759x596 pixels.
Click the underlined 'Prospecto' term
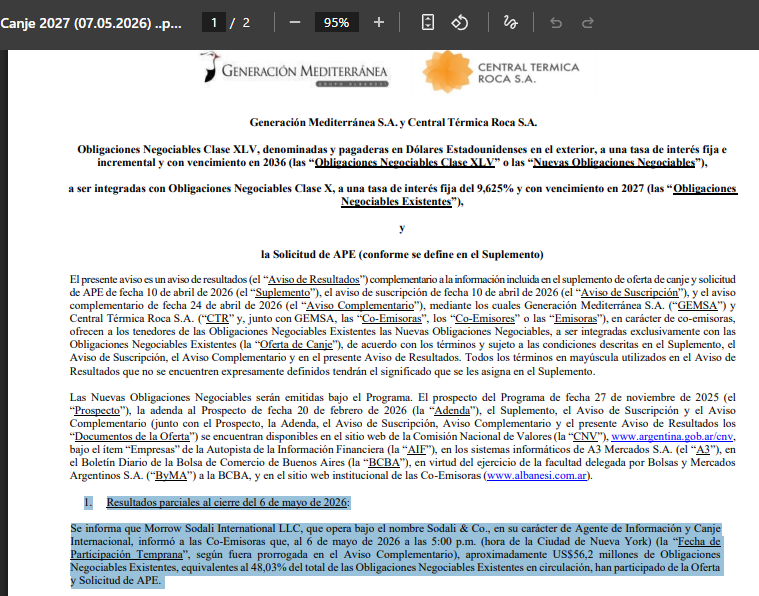point(97,411)
